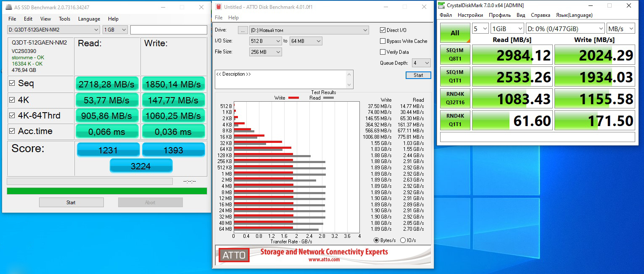Disable the Direct I/O checkbox
644x274 pixels.
[x=383, y=30]
